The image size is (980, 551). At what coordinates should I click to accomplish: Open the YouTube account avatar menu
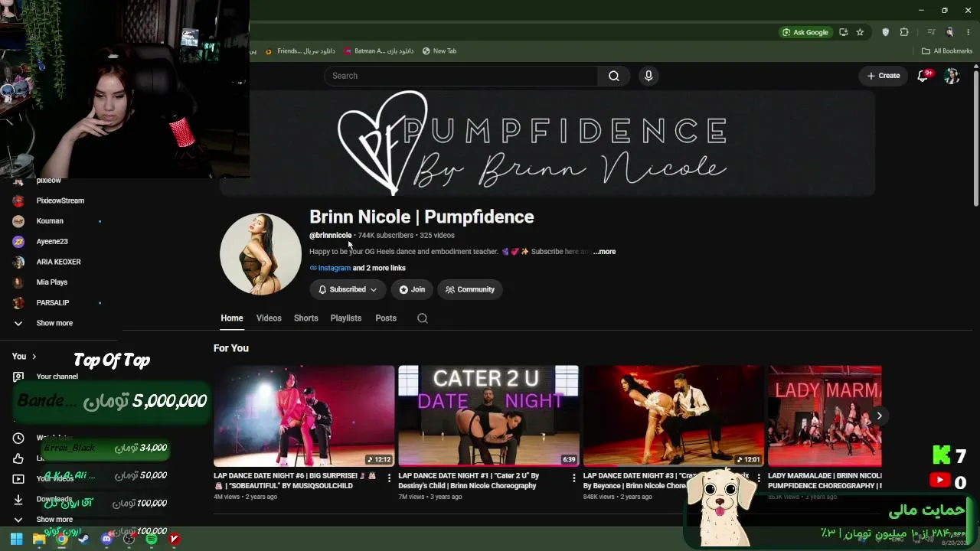tap(952, 76)
